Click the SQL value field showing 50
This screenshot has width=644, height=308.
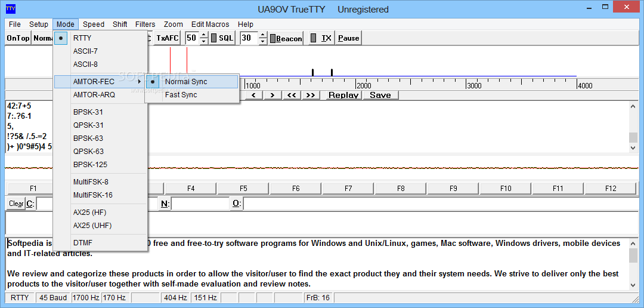[193, 38]
